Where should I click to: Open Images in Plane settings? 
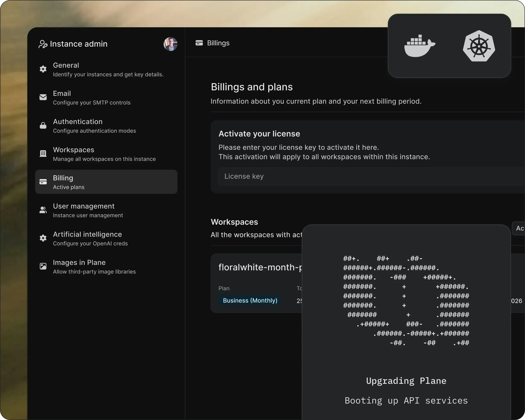coord(106,267)
